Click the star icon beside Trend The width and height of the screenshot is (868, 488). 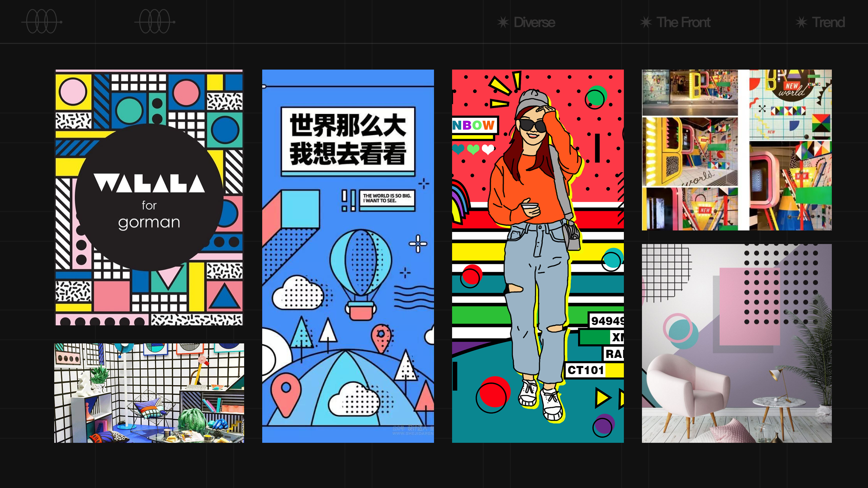pos(801,22)
